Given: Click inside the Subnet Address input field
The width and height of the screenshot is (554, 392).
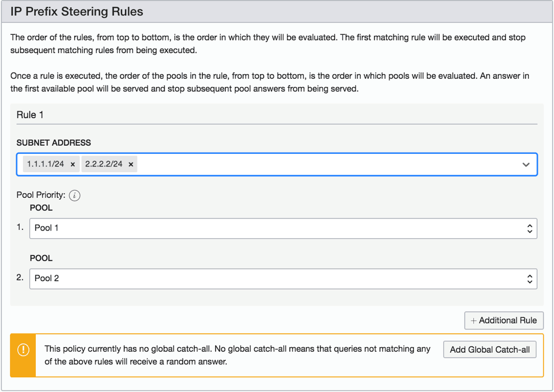Looking at the screenshot, I should click(x=307, y=165).
